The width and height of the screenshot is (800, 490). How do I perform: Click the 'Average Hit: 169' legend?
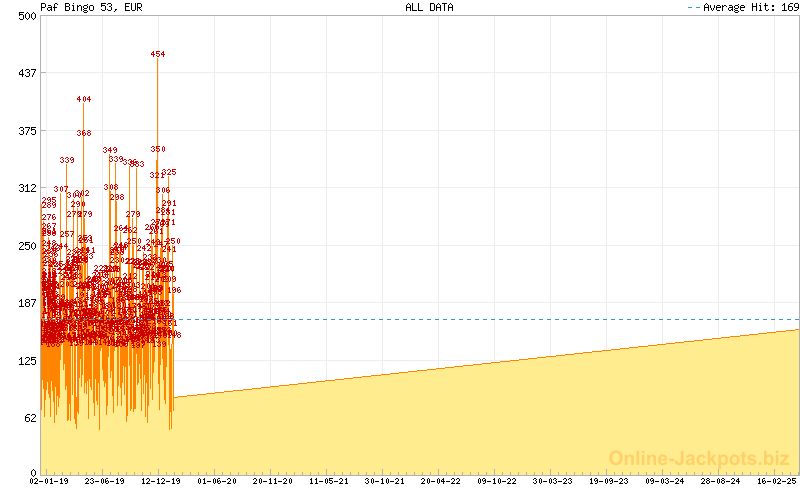click(x=740, y=7)
